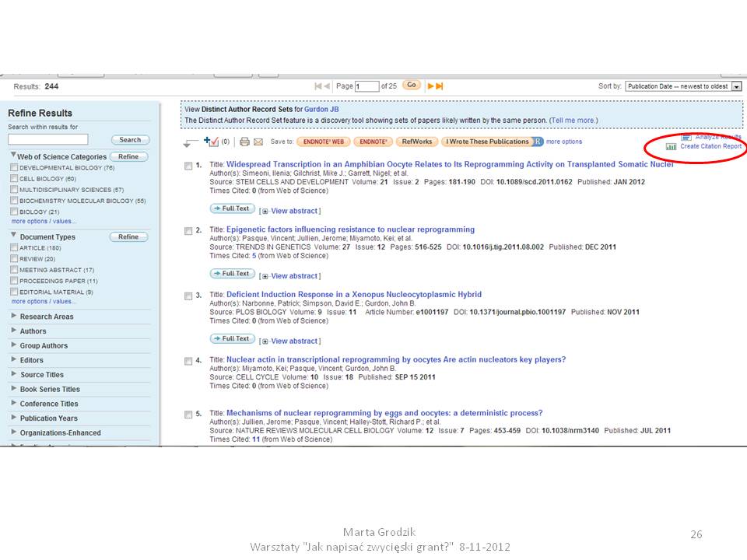This screenshot has height=560, width=747.
Task: Tick the Proceedings Paper checkbox
Action: 14,281
